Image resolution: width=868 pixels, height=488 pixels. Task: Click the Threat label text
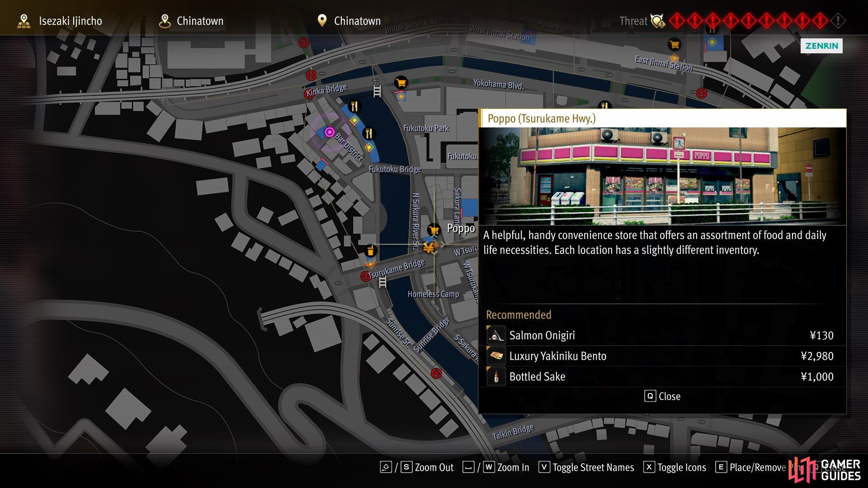coord(633,21)
